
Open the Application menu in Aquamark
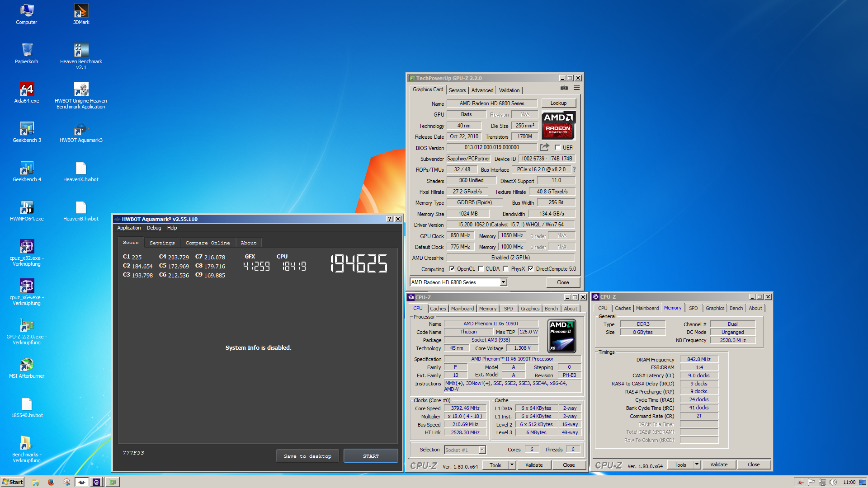pos(129,228)
